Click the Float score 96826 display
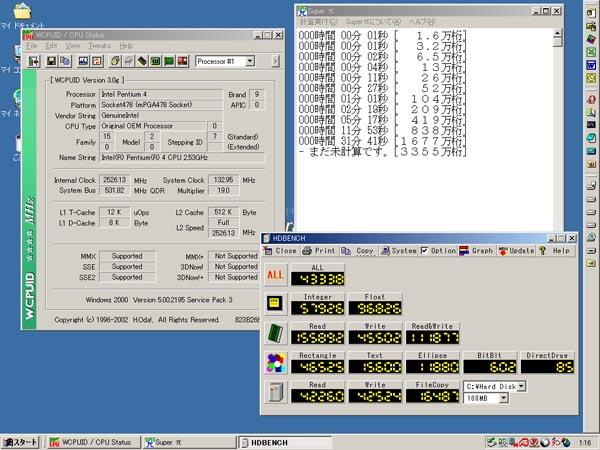Screen dimensions: 600x450 (375, 308)
